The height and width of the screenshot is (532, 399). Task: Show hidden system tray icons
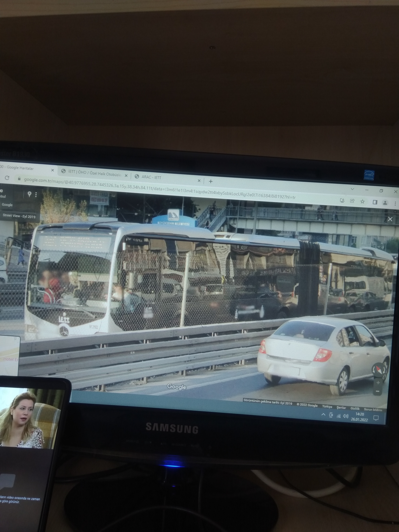(x=323, y=414)
